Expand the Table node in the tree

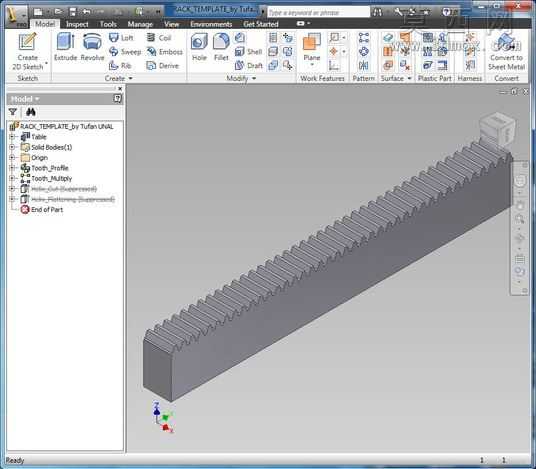(12, 137)
